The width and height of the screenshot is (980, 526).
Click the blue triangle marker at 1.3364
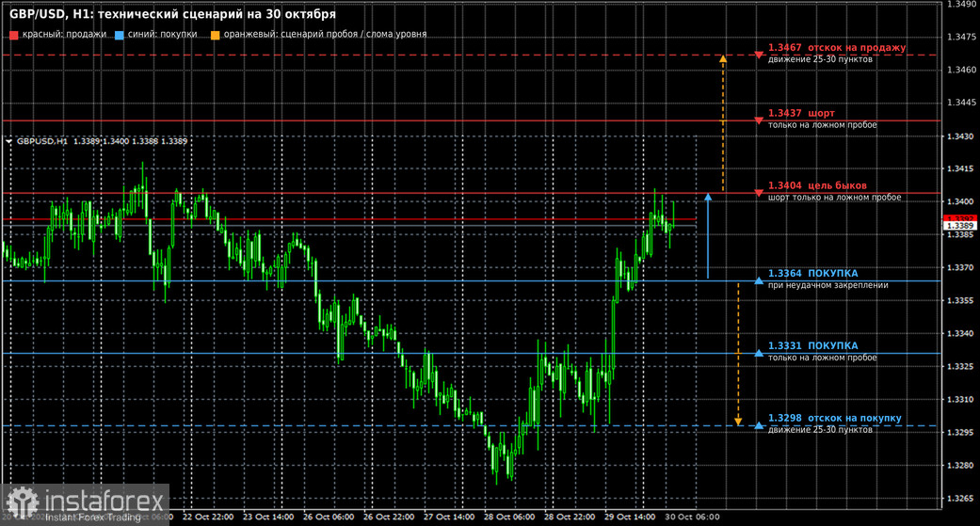click(x=759, y=280)
